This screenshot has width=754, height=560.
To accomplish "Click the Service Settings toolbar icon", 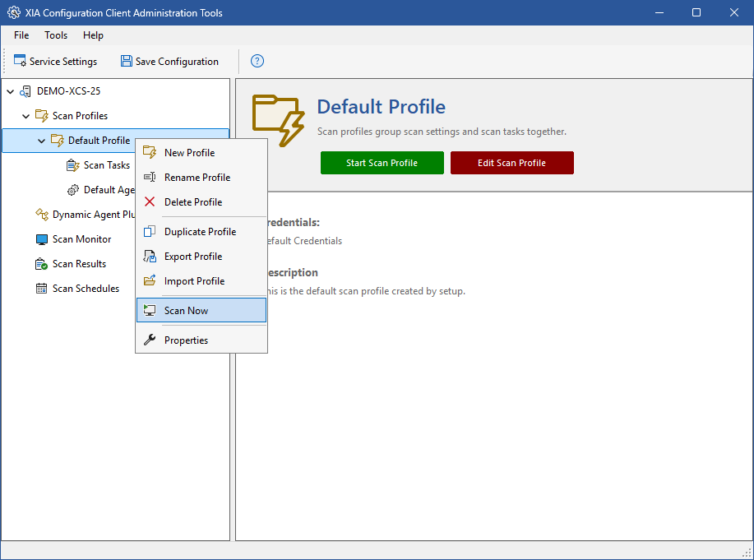I will [x=20, y=61].
